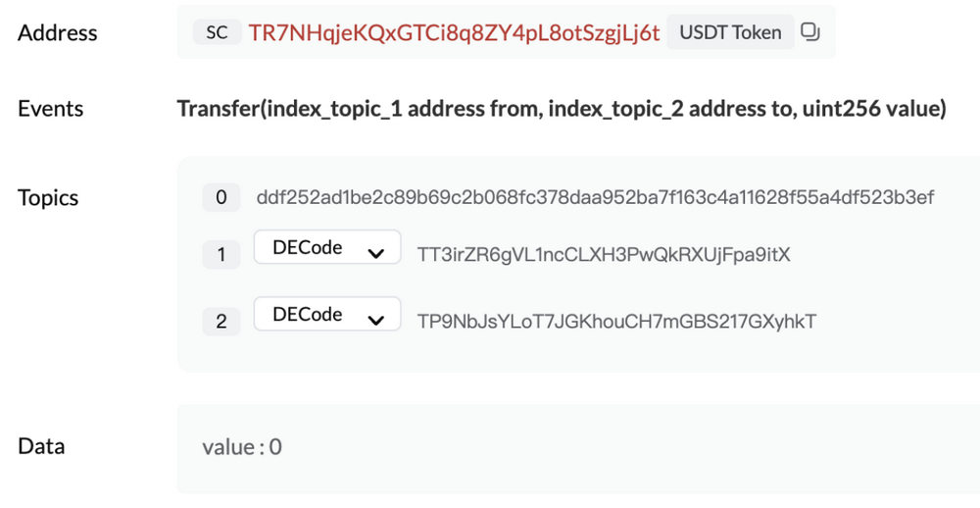Click the USDT Token tag
The width and height of the screenshot is (980, 508).
tap(730, 32)
